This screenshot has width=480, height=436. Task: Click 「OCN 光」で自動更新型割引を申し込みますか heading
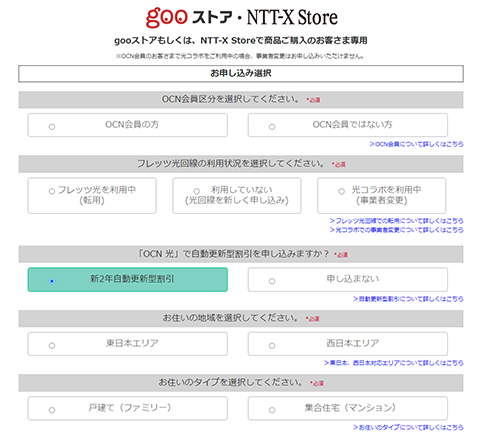[241, 254]
